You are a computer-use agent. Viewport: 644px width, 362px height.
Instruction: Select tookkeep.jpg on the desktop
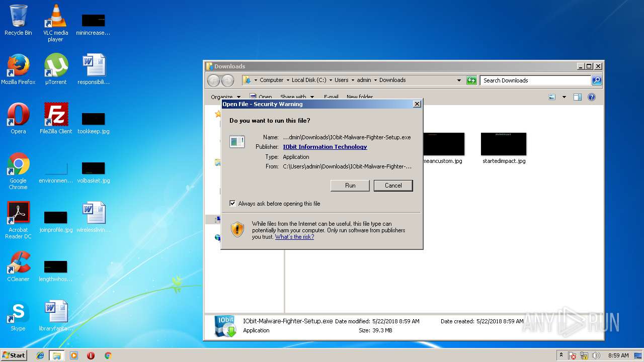(94, 123)
